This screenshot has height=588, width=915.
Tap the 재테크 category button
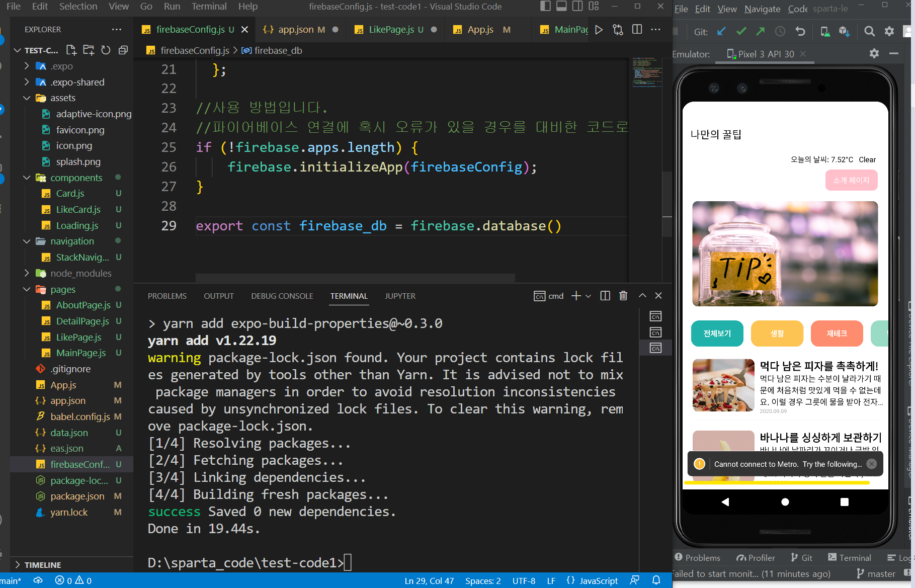point(837,333)
